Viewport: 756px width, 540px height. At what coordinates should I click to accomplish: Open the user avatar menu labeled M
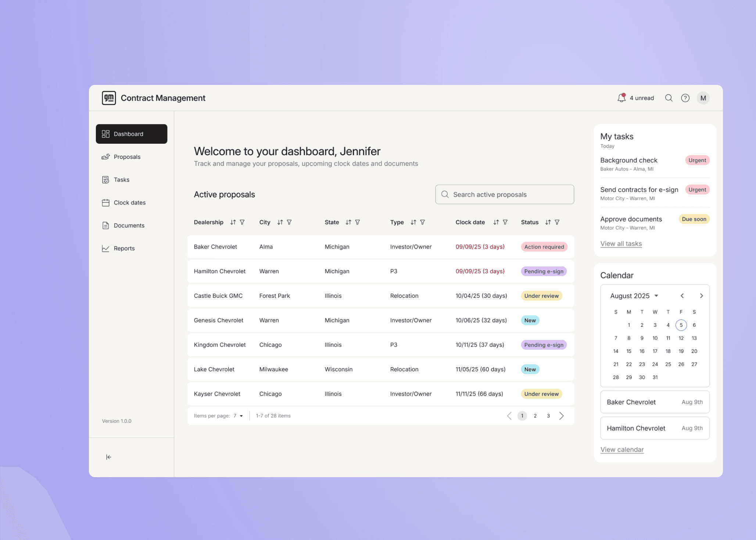coord(703,98)
